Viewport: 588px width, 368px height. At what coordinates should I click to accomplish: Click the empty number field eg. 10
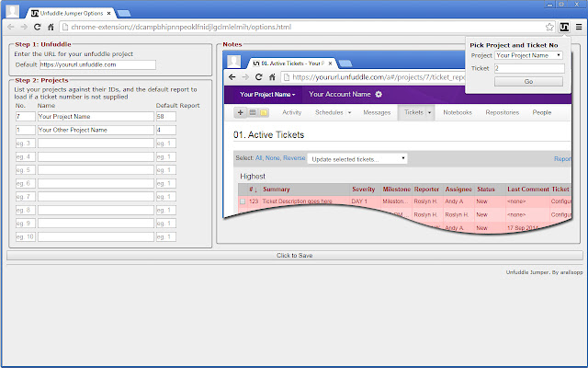click(x=26, y=236)
